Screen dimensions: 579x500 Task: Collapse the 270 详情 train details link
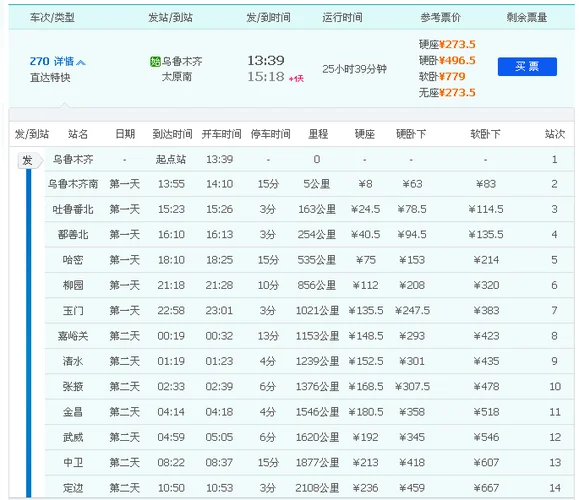point(58,61)
